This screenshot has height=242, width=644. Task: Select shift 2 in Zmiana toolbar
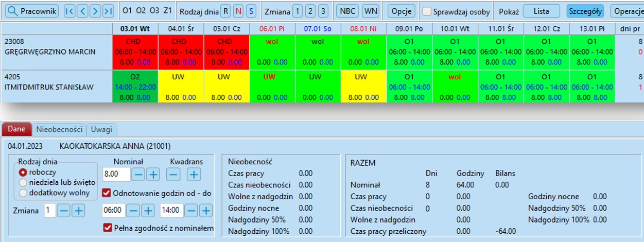pyautogui.click(x=310, y=11)
